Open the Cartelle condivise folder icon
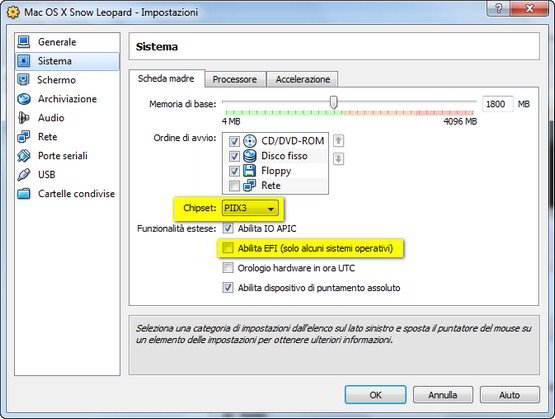The width and height of the screenshot is (555, 419). [x=24, y=194]
